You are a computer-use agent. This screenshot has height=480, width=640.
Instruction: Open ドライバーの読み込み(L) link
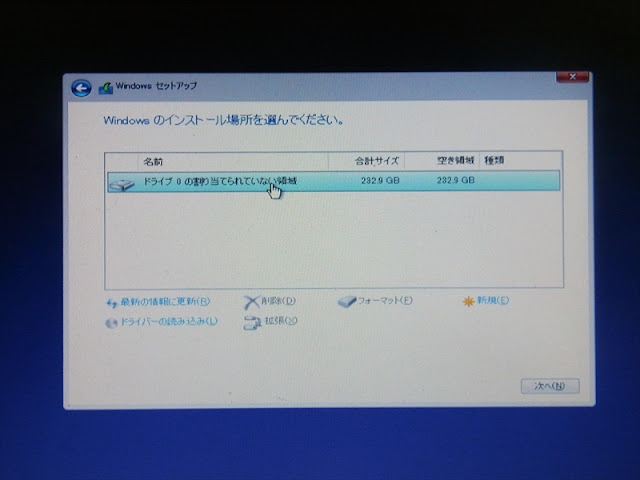tap(169, 322)
